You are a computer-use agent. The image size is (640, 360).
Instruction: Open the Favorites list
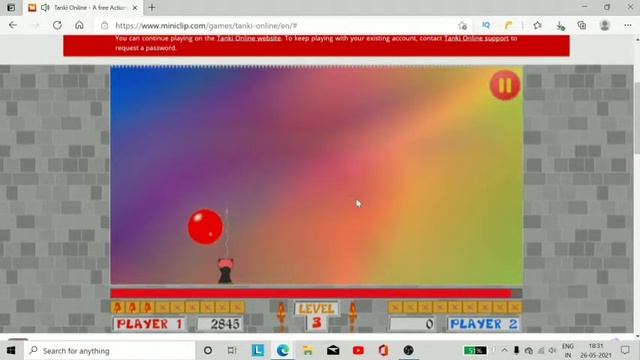(538, 25)
